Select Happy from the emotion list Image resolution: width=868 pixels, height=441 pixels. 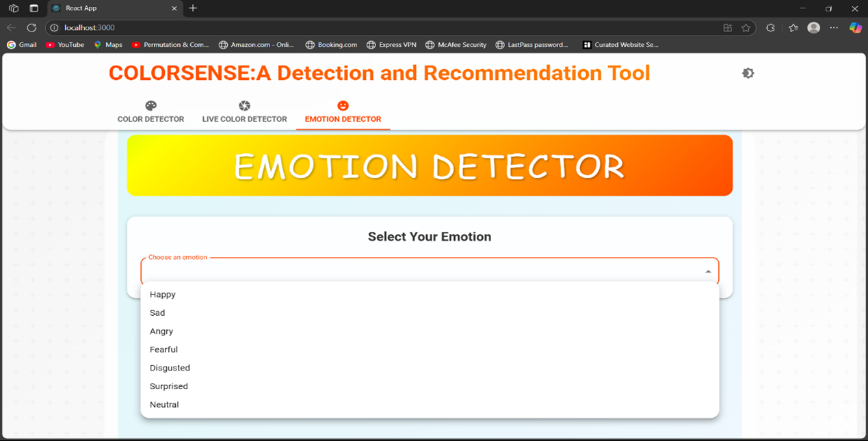(x=163, y=295)
